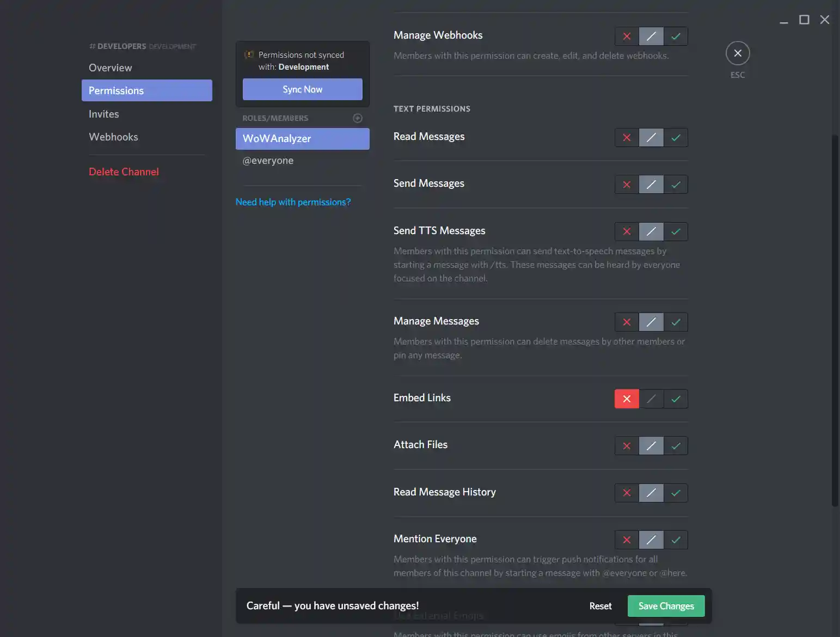Deny the Send Messages permission

[627, 185]
